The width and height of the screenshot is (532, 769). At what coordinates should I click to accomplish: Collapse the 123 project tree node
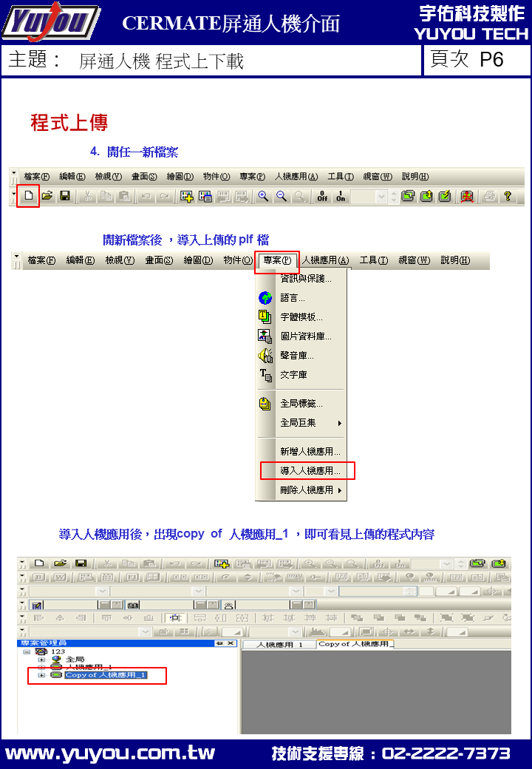[27, 651]
